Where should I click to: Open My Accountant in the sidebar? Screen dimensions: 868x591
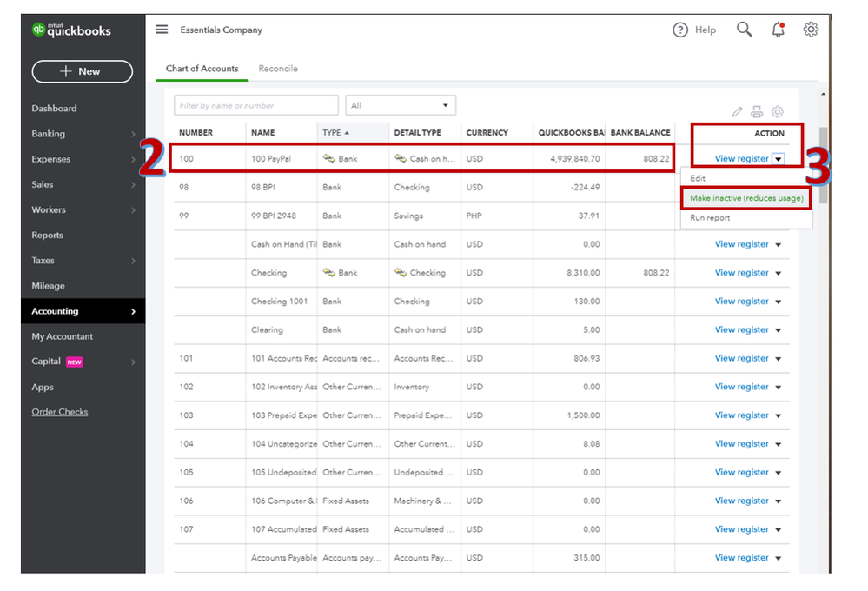click(x=62, y=336)
